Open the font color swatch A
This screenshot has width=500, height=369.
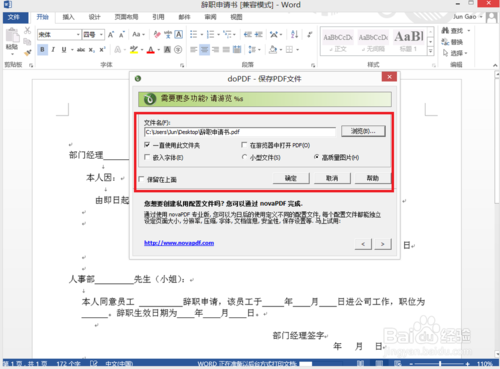tap(151, 50)
